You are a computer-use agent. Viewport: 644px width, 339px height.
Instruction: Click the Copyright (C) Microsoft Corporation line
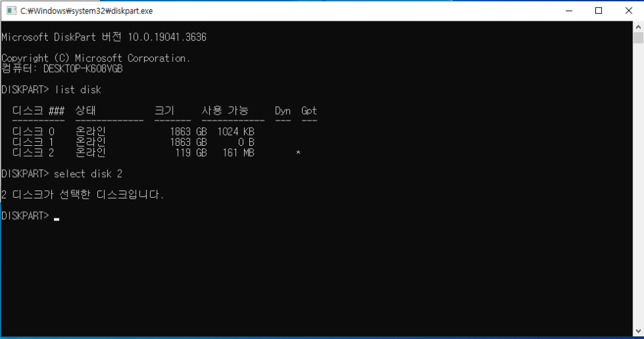96,59
